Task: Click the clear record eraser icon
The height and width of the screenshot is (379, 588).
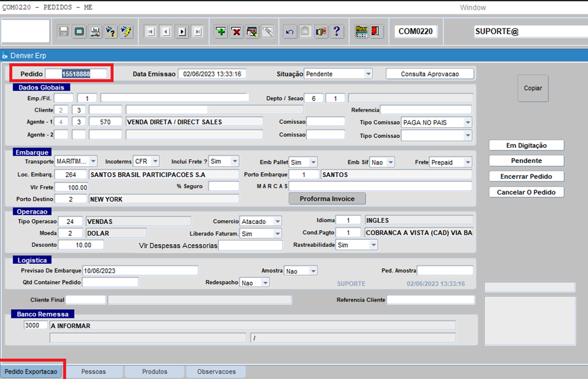Action: tap(252, 31)
